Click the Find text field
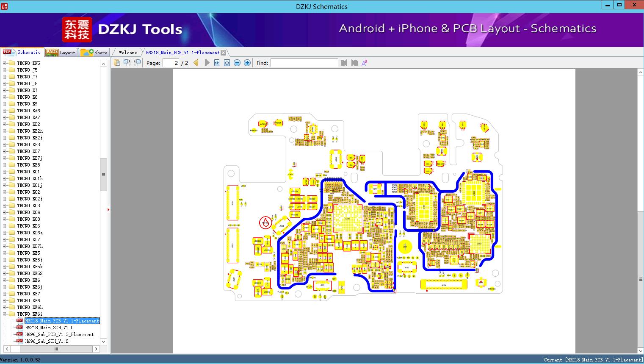 [x=304, y=63]
